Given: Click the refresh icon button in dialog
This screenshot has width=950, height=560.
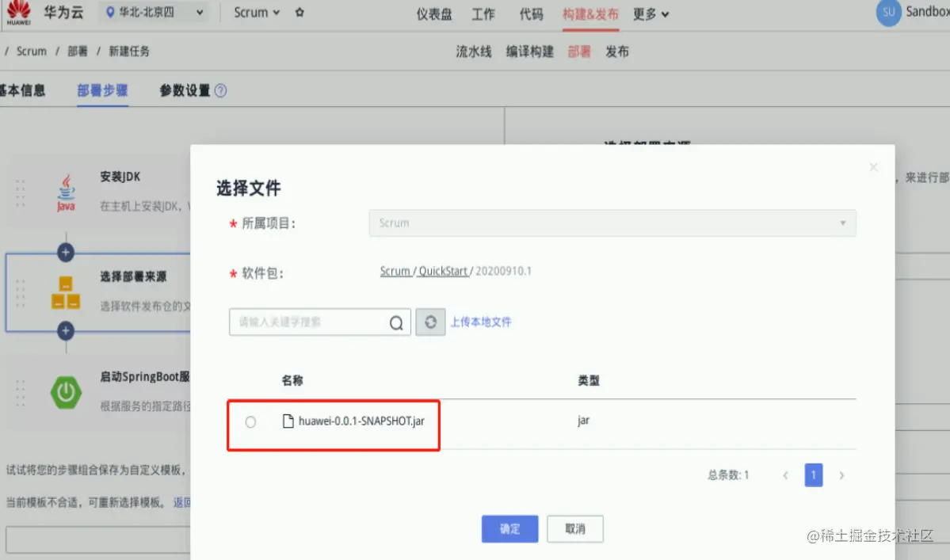Looking at the screenshot, I should point(430,322).
